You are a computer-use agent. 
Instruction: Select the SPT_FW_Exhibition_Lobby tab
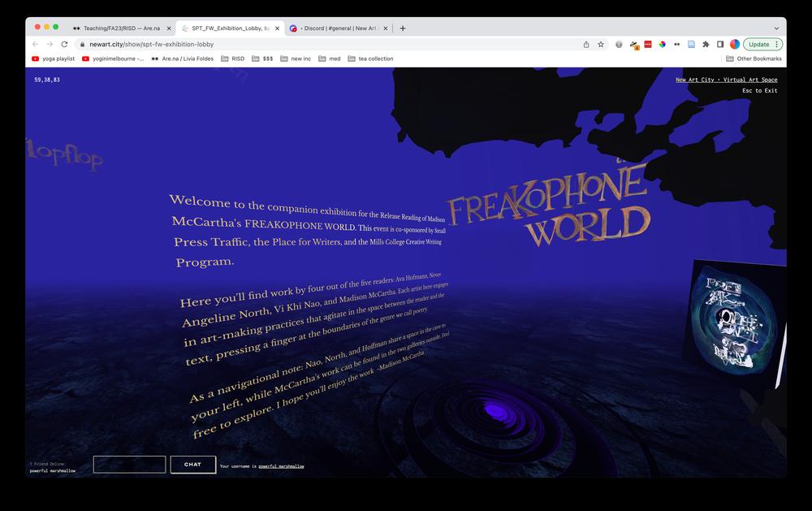231,28
